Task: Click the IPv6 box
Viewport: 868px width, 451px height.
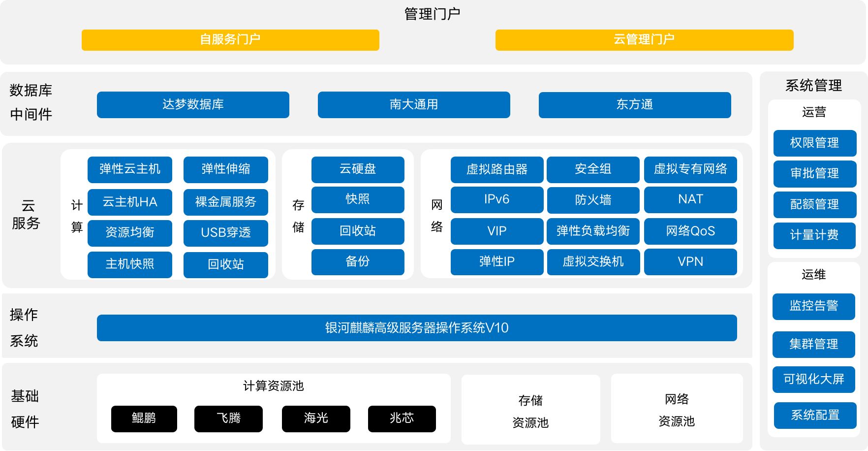Action: coord(497,199)
